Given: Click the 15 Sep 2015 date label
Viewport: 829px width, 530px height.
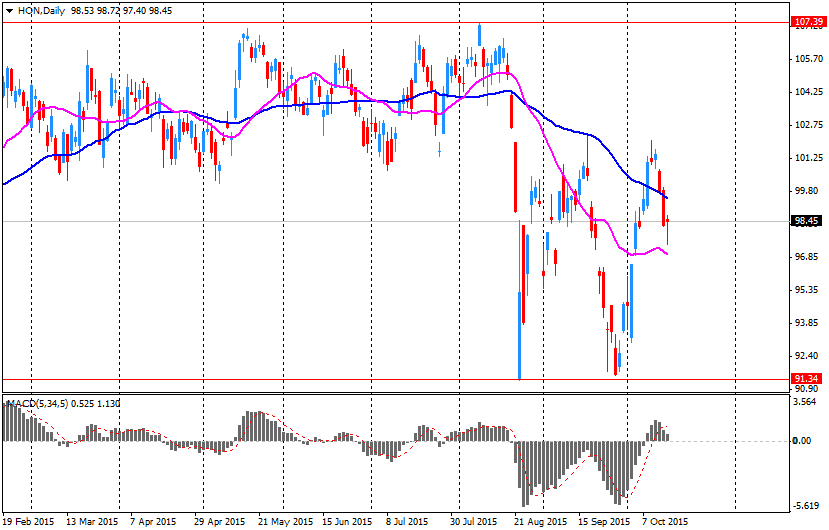Looking at the screenshot, I should 604,522.
